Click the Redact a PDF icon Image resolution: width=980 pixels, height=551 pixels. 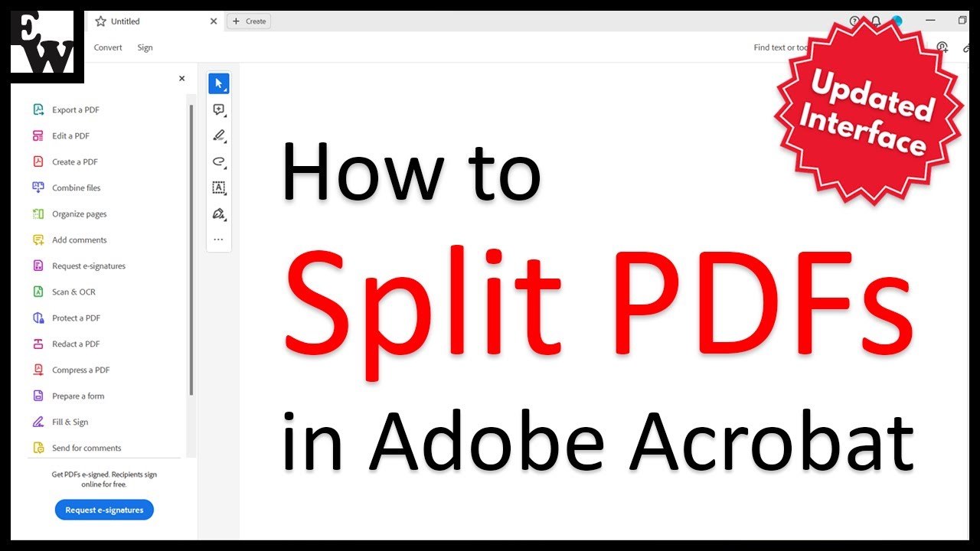[x=38, y=344]
